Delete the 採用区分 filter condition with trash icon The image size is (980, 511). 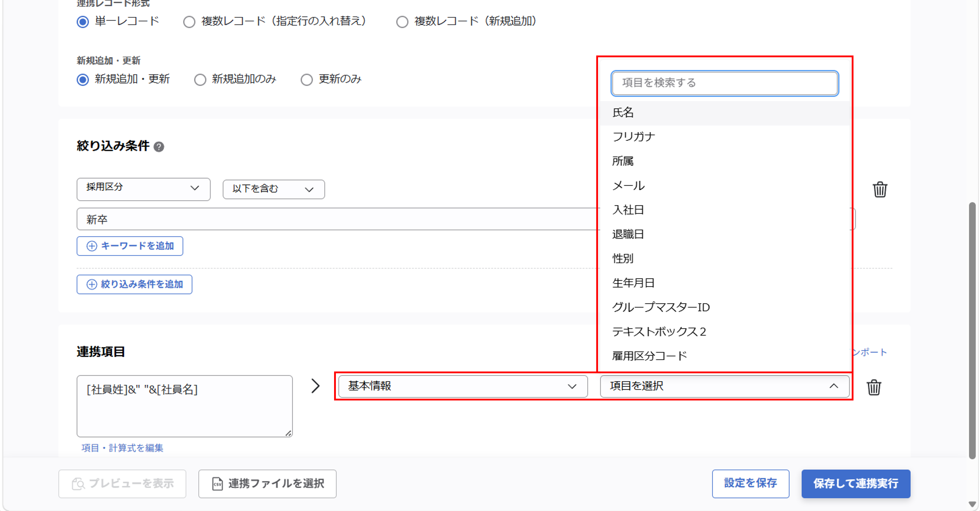[x=880, y=189]
